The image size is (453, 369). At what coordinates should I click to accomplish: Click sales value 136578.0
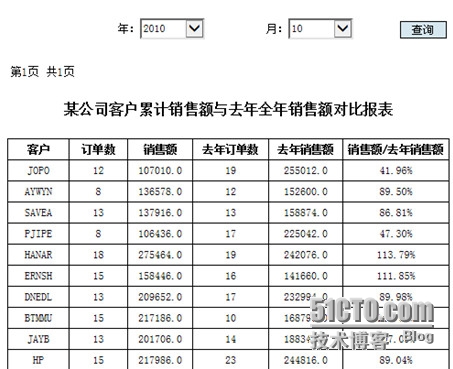pos(160,192)
